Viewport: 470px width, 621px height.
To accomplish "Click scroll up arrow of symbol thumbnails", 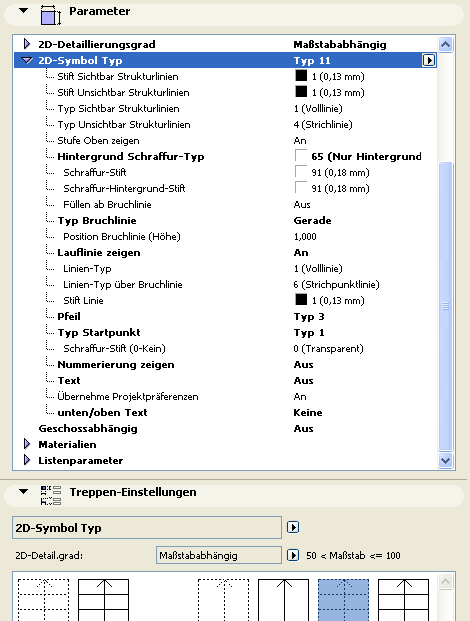I will pos(445,581).
